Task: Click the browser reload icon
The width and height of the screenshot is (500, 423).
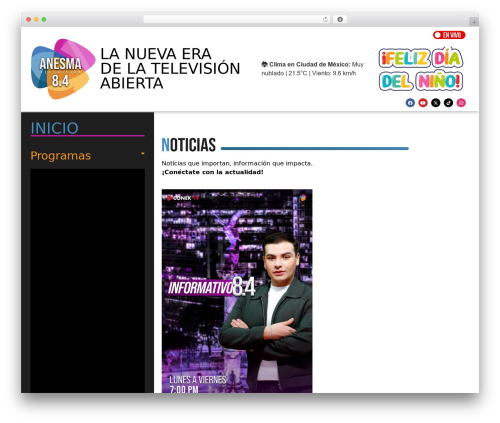Action: tap(325, 20)
